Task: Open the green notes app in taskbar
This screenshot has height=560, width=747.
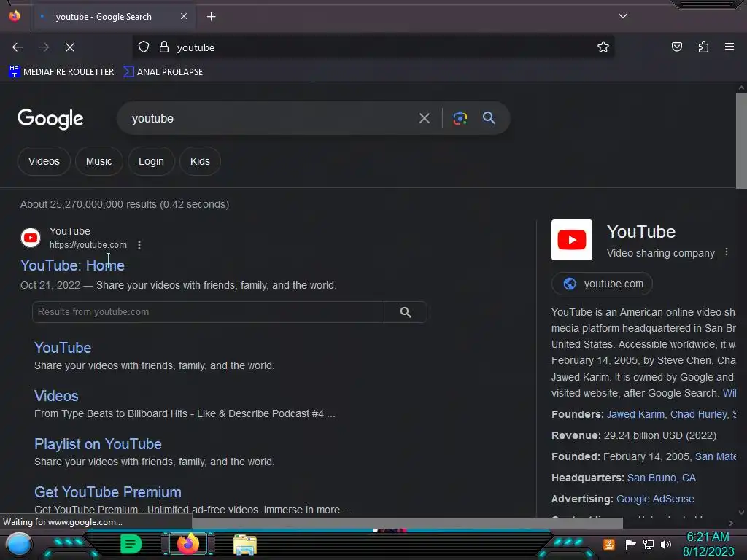Action: (x=131, y=544)
